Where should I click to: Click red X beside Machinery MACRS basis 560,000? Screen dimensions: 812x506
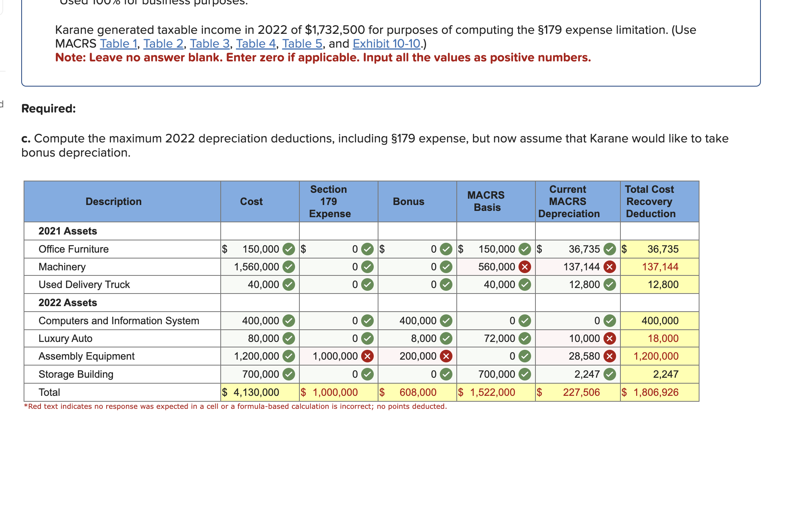[x=524, y=267]
